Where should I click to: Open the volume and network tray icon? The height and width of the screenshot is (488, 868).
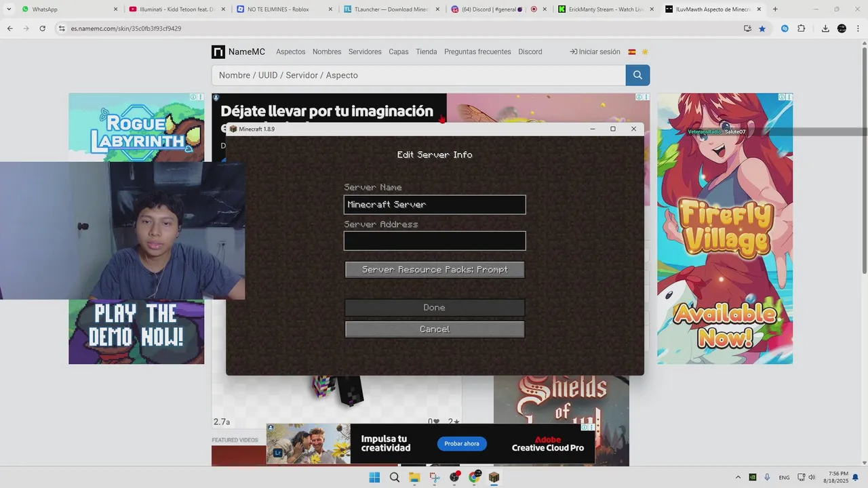click(806, 477)
